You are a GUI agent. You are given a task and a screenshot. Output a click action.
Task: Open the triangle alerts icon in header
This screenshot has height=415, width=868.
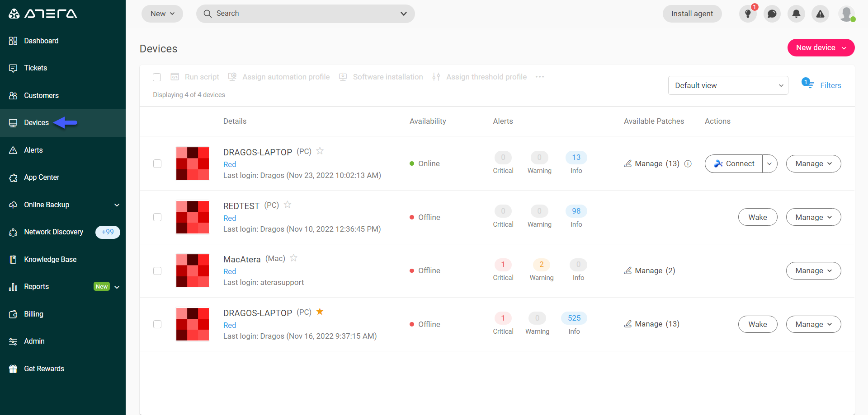tap(820, 14)
